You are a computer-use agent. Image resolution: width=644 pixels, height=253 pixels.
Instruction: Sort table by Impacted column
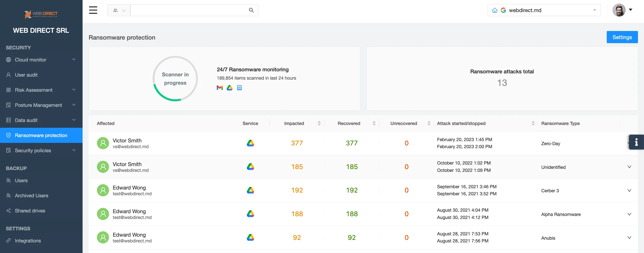click(x=319, y=123)
